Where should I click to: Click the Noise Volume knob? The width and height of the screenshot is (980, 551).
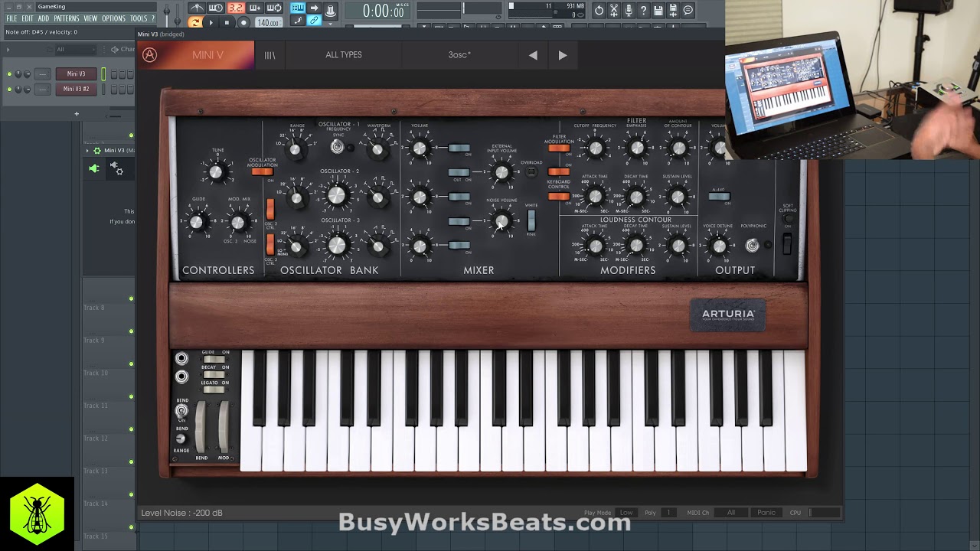(x=501, y=222)
